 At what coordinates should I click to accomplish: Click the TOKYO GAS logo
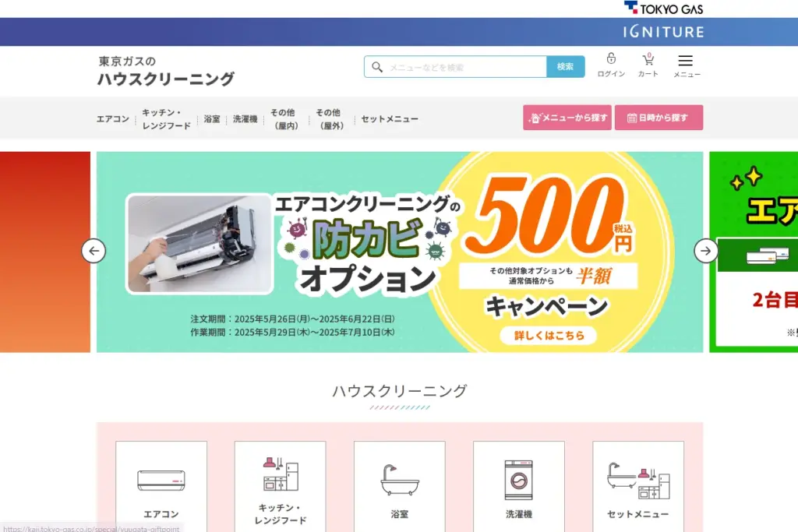point(663,9)
